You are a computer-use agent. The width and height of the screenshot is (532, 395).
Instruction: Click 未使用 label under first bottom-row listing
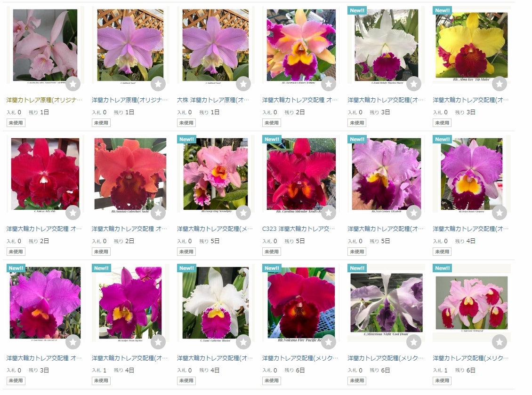tap(16, 380)
